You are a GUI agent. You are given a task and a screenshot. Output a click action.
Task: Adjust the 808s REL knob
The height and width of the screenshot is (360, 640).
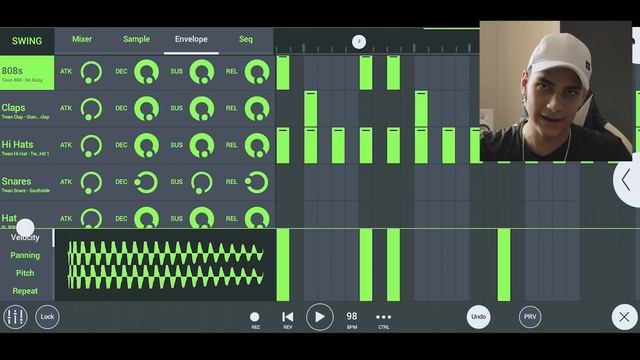(257, 72)
